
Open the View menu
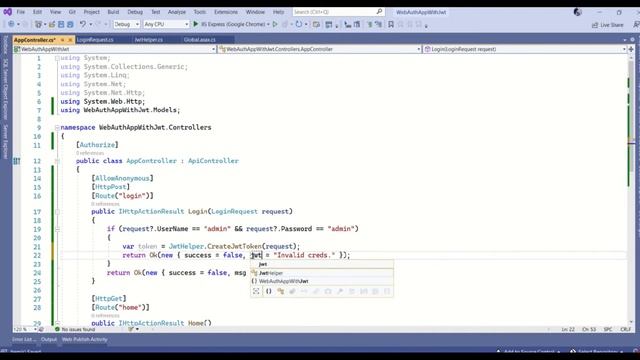(55, 12)
